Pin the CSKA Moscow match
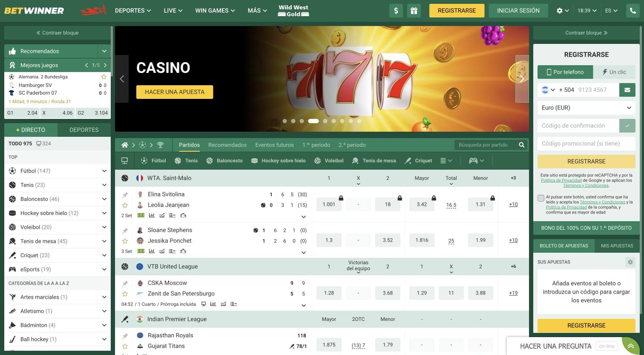 pos(125,283)
